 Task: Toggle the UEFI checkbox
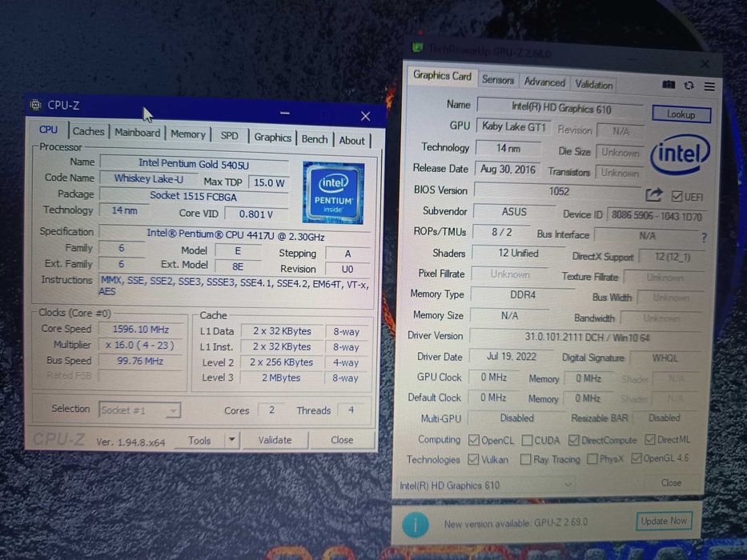pyautogui.click(x=677, y=196)
